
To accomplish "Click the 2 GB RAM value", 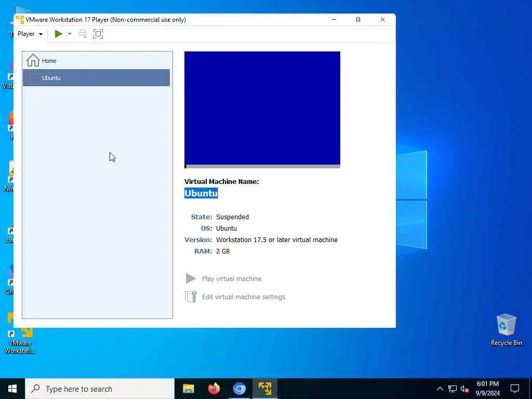I will (223, 251).
